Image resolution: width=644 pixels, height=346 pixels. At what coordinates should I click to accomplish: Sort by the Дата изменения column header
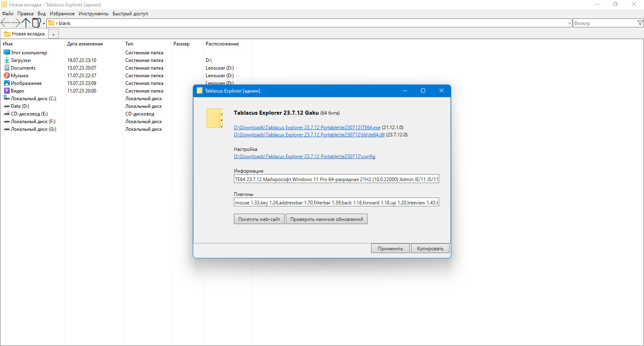pyautogui.click(x=93, y=44)
